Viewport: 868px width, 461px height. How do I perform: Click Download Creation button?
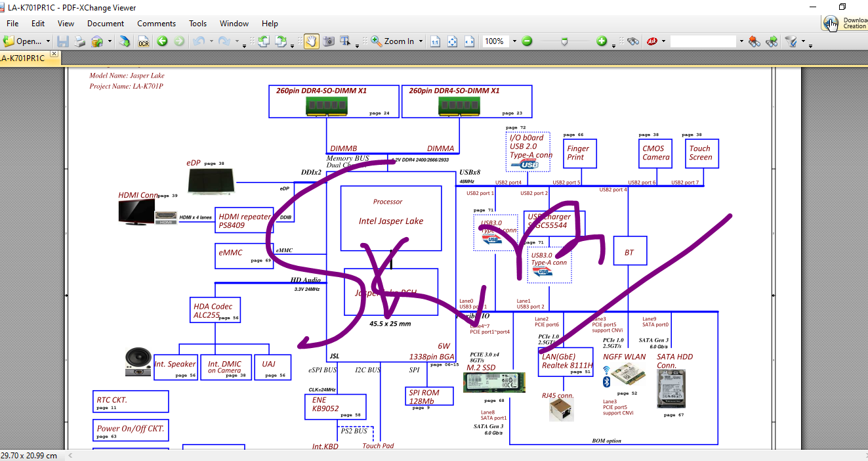[x=845, y=23]
